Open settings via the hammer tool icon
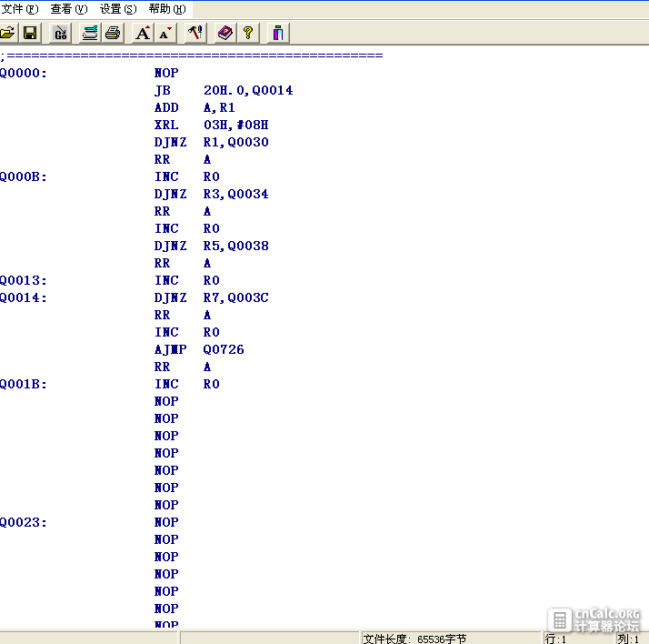This screenshot has height=644, width=649. click(x=195, y=33)
